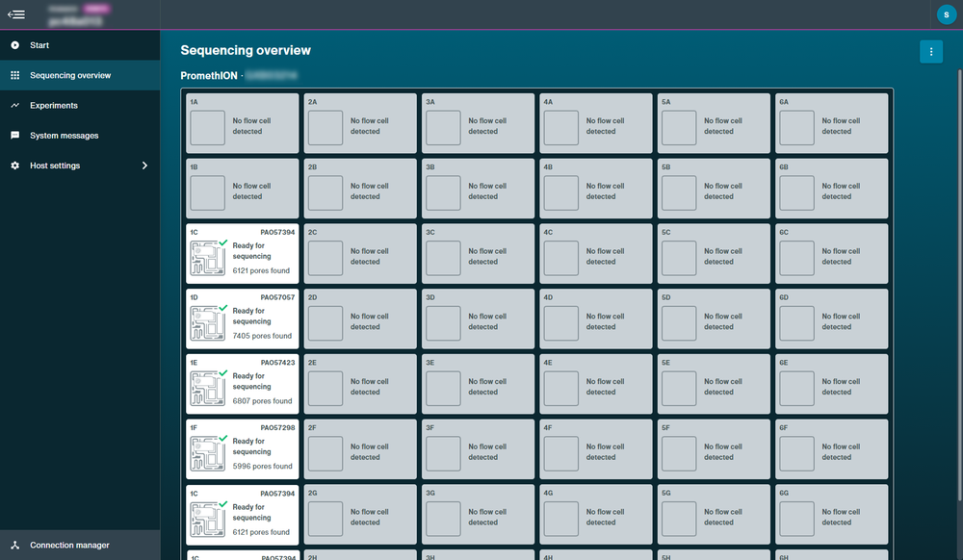The image size is (963, 560).
Task: Expand Host settings chevron arrow
Action: pyautogui.click(x=144, y=165)
